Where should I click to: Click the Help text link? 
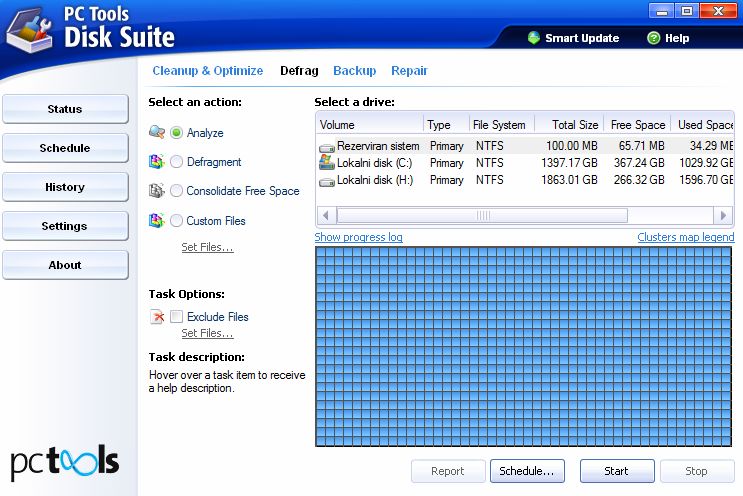click(x=677, y=38)
